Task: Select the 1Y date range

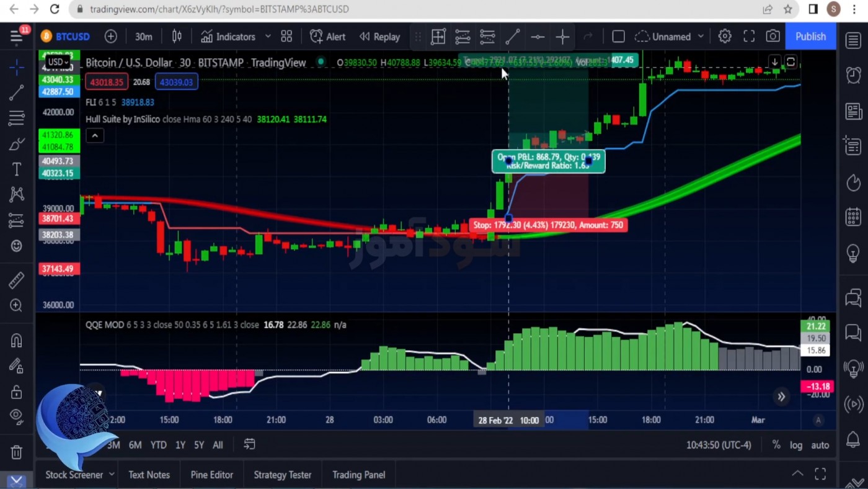Action: (180, 445)
